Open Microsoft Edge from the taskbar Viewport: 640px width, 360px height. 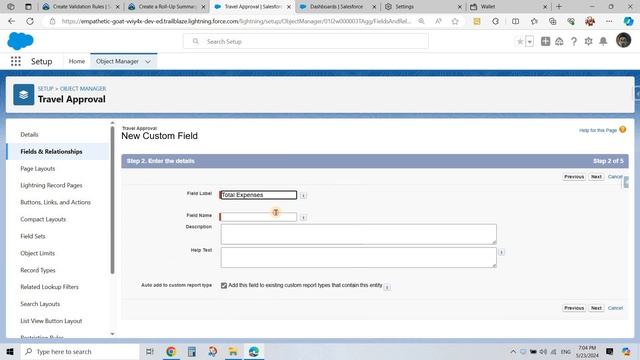pyautogui.click(x=253, y=351)
